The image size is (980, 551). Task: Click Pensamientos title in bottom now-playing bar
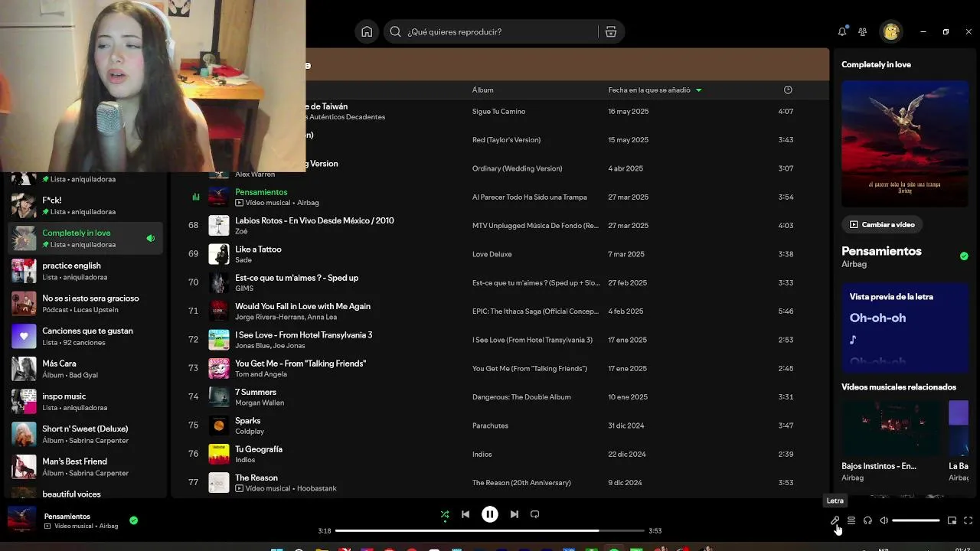(x=67, y=516)
